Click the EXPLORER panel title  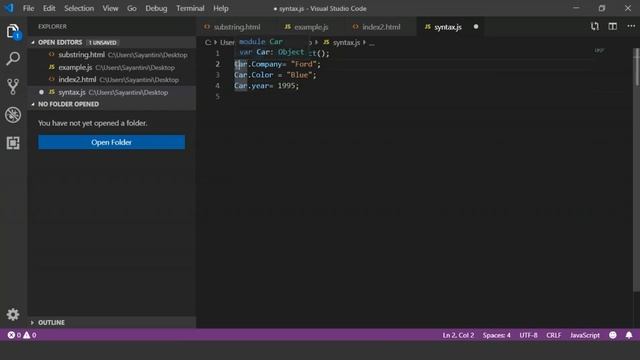click(52, 27)
